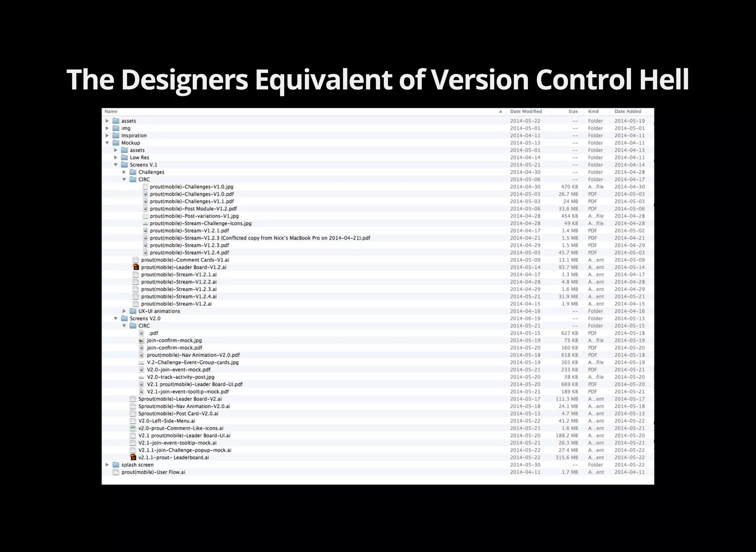The width and height of the screenshot is (756, 552).
Task: Sort by the Name column header
Action: pos(111,112)
